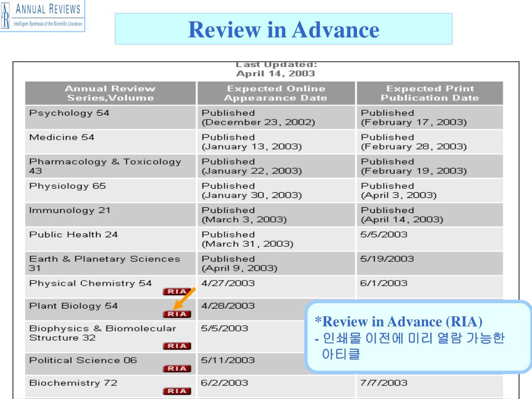Click online date 4/28/2003
Viewport: 532px width, 399px height.
point(228,305)
